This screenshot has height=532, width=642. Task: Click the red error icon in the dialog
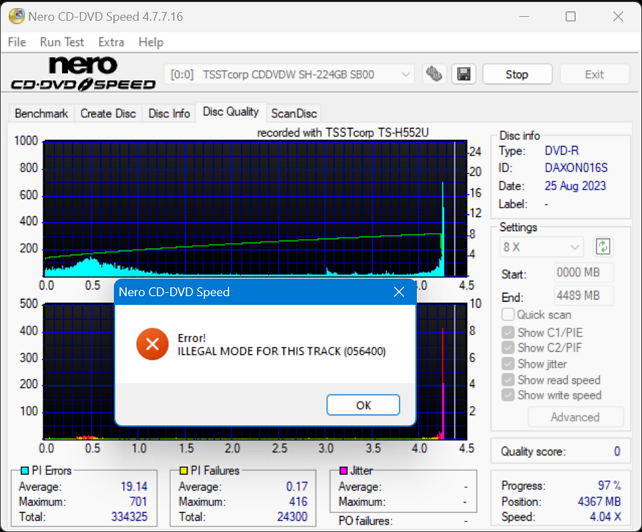(x=152, y=344)
